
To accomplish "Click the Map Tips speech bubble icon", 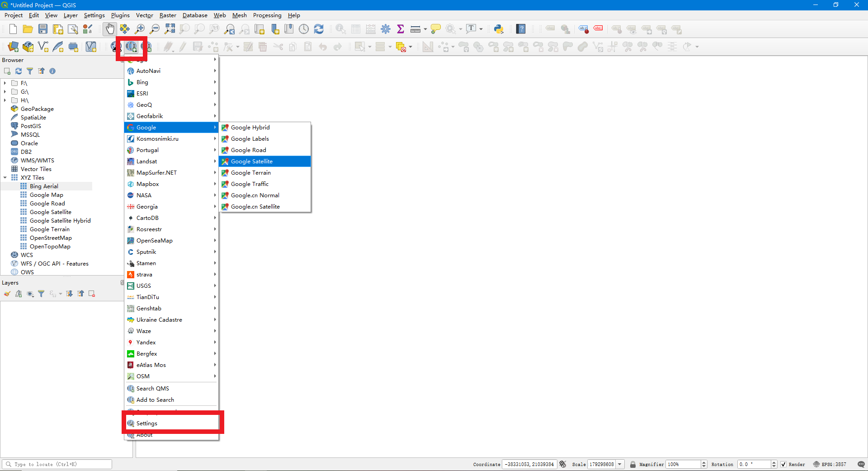I will click(x=435, y=29).
